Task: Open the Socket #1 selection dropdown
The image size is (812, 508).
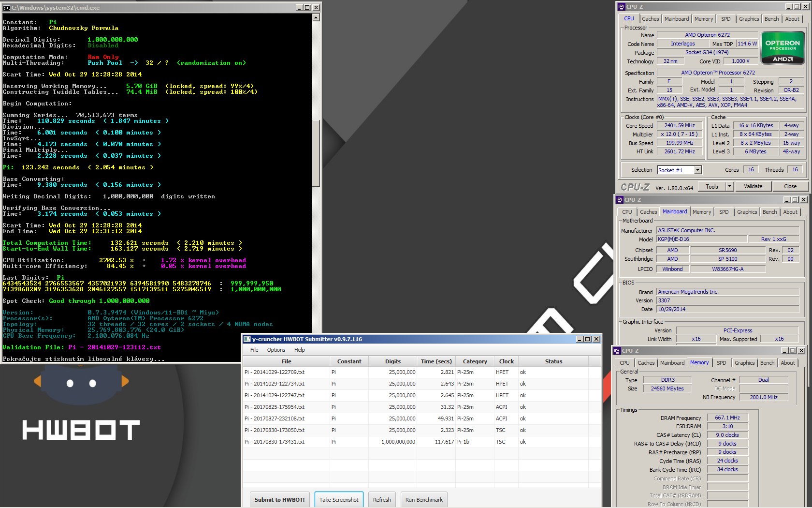Action: [697, 170]
